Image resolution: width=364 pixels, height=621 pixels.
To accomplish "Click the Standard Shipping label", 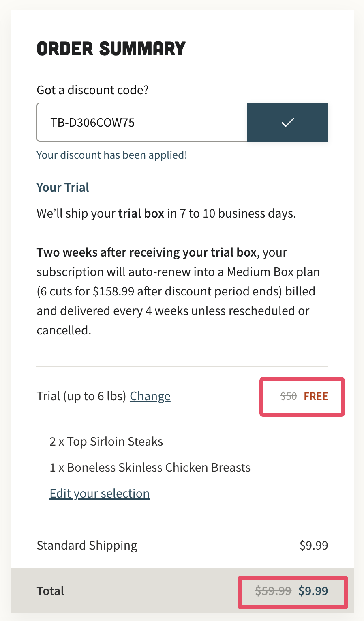I will [x=87, y=546].
